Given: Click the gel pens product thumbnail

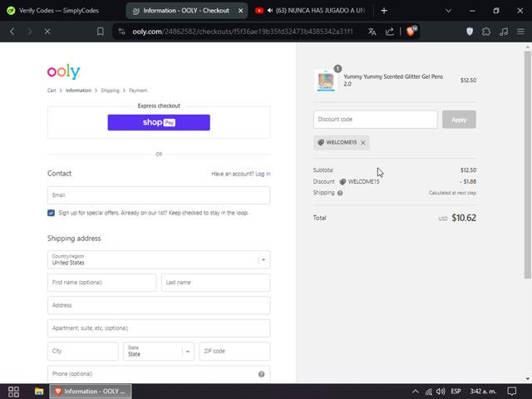Looking at the screenshot, I should point(326,81).
